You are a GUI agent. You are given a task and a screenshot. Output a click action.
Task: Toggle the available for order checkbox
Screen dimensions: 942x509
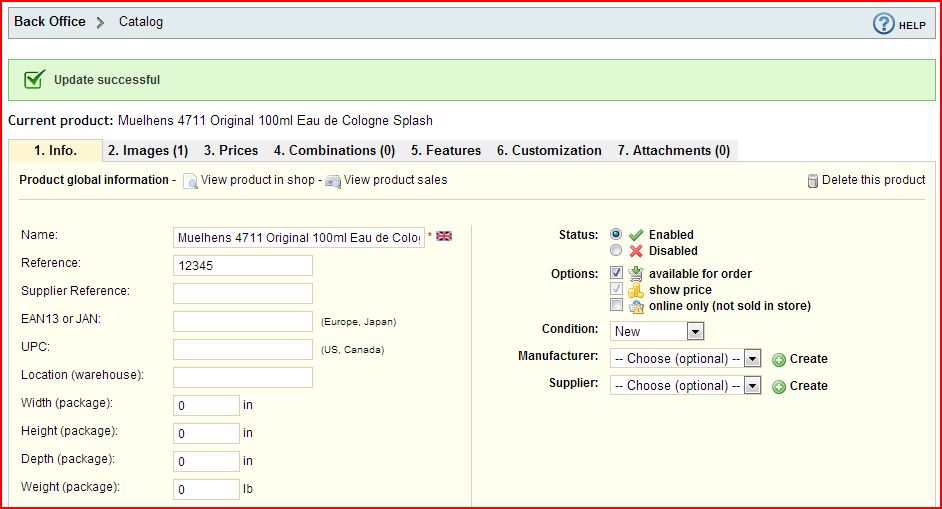tap(616, 272)
